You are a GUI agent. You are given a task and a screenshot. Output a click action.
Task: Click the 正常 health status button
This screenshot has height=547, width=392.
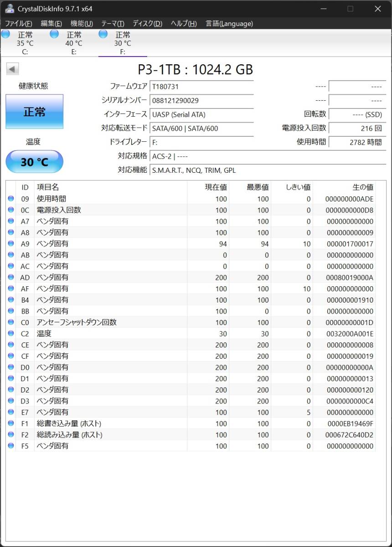coord(35,112)
